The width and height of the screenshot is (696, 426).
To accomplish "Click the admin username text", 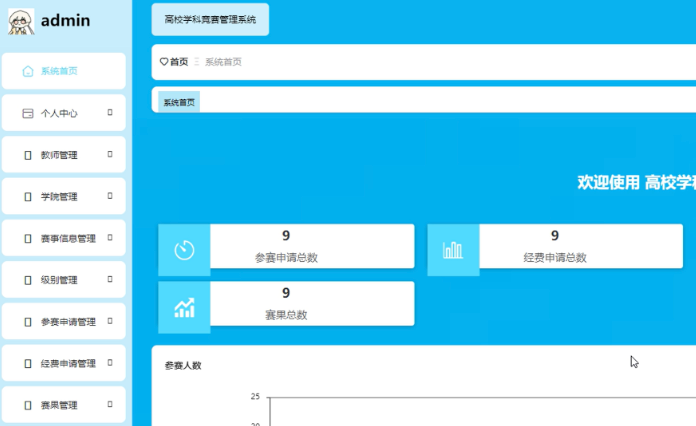I will [66, 21].
